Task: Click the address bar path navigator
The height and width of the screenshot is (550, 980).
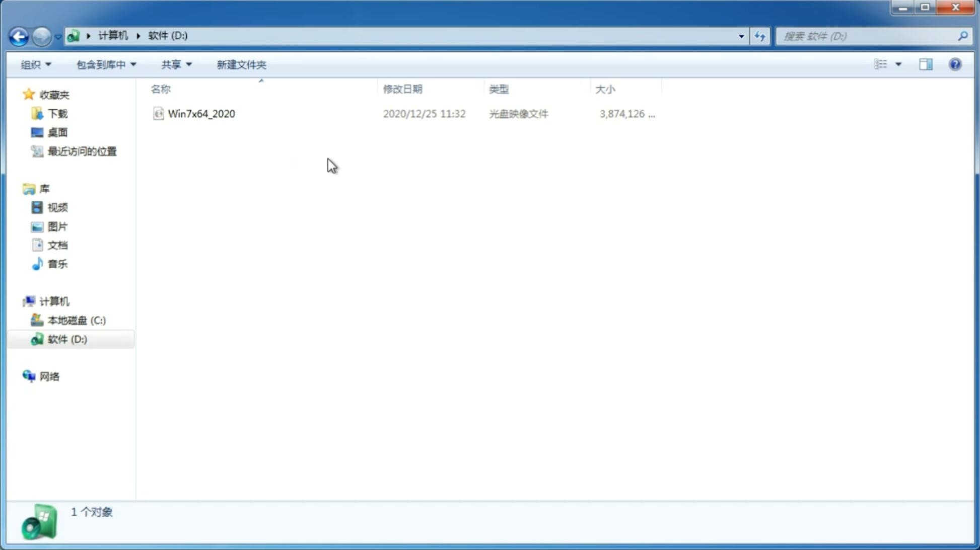Action: tap(404, 36)
